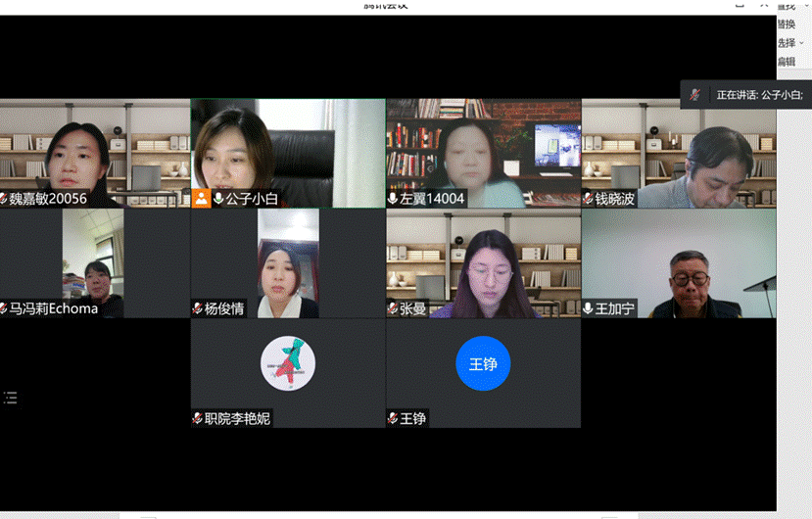812x519 pixels.
Task: Click the muted mic icon beside 马冯莉Echoma
Action: (x=4, y=308)
